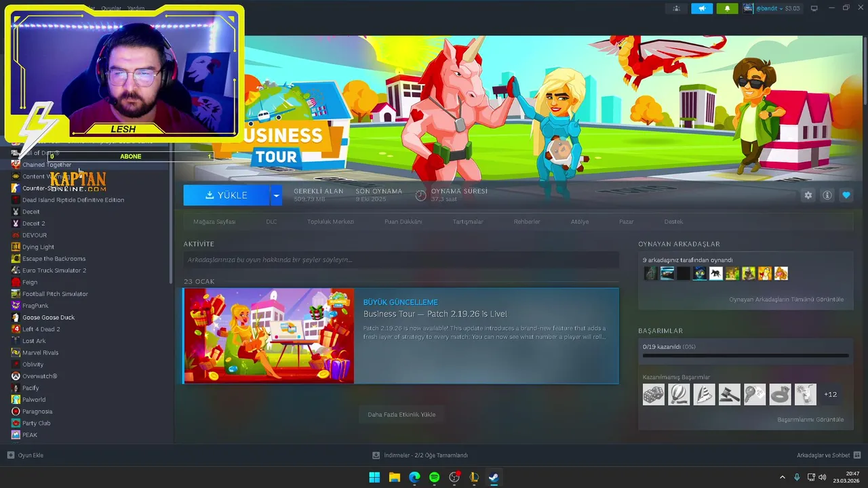
Task: Open the Puan Dükkânı tab
Action: pos(403,222)
